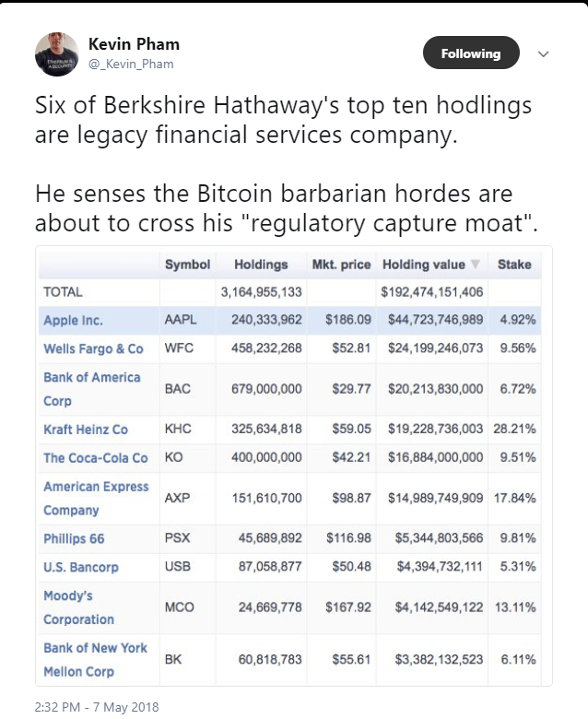
Task: Toggle the Following button
Action: tap(470, 53)
